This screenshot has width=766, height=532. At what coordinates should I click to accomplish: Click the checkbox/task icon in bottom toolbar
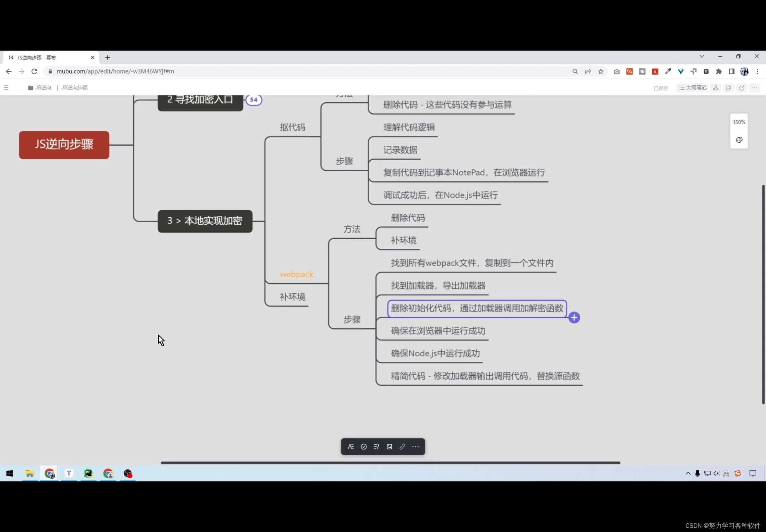363,447
